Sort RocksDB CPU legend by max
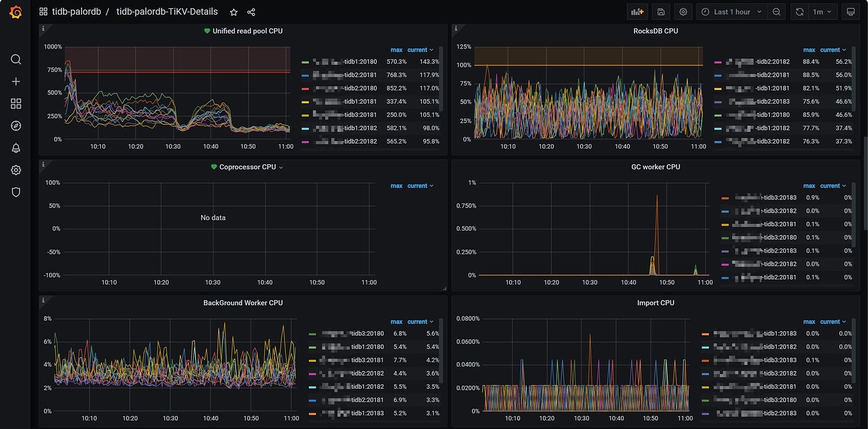 pos(809,50)
